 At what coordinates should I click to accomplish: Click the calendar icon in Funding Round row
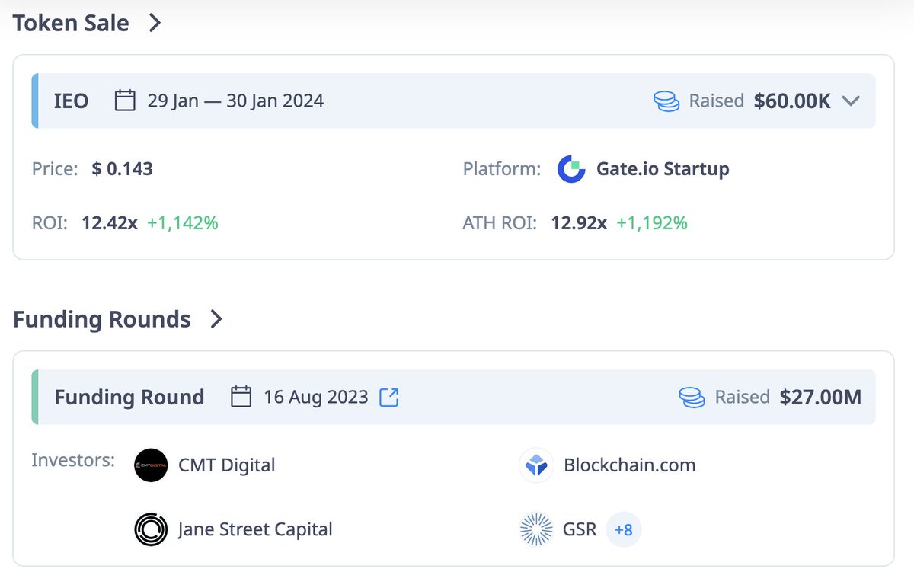pos(241,397)
